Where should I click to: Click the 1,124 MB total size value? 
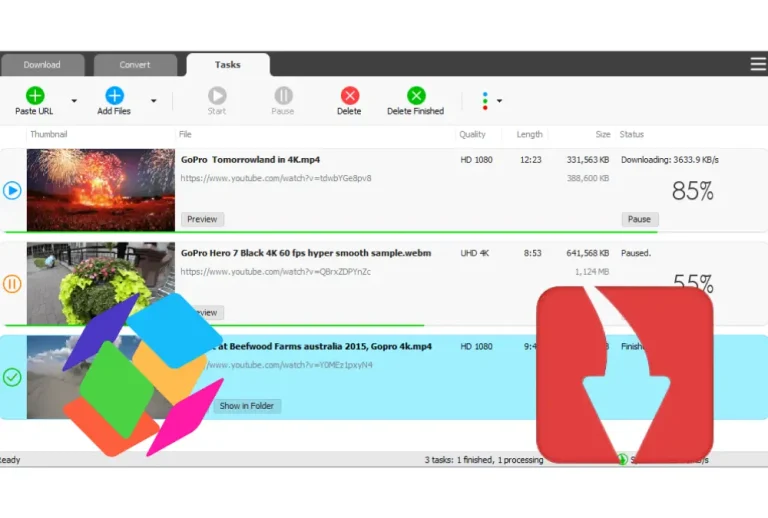tap(592, 272)
